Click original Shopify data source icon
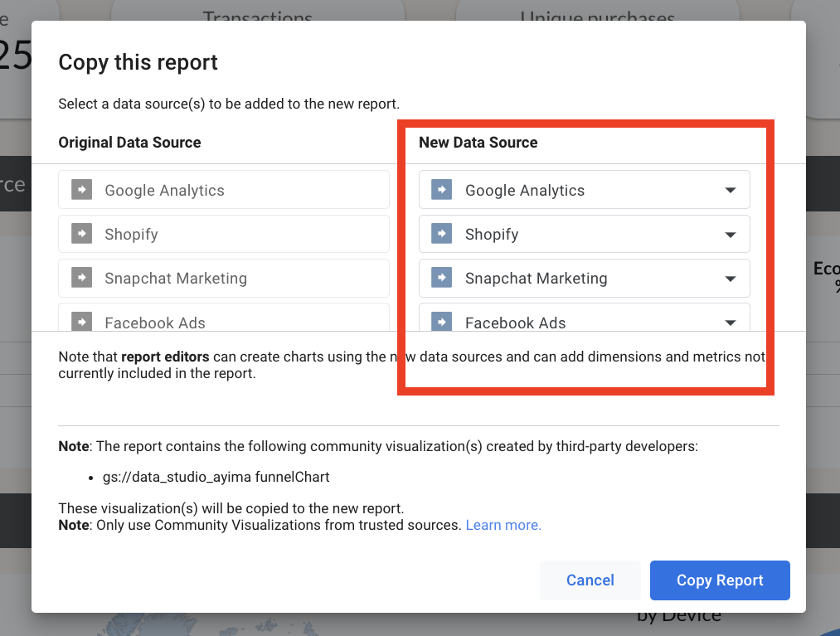 pyautogui.click(x=82, y=233)
